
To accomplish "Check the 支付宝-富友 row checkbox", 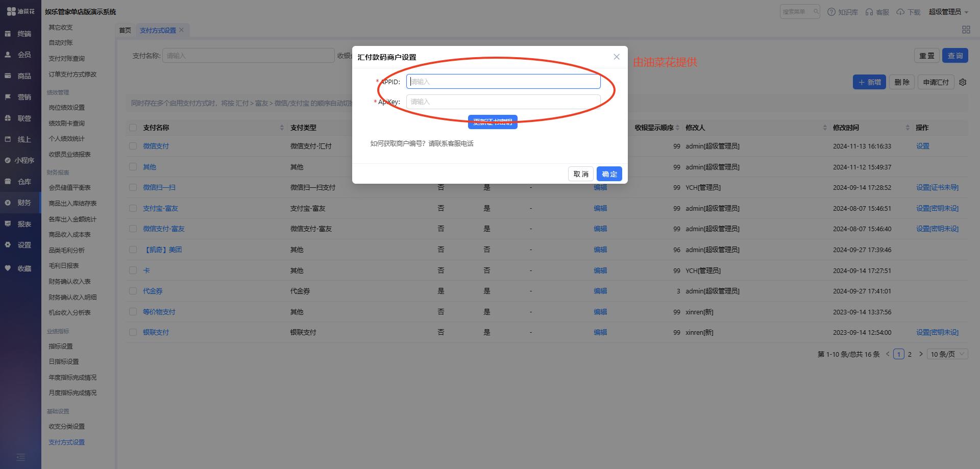I will tap(133, 208).
